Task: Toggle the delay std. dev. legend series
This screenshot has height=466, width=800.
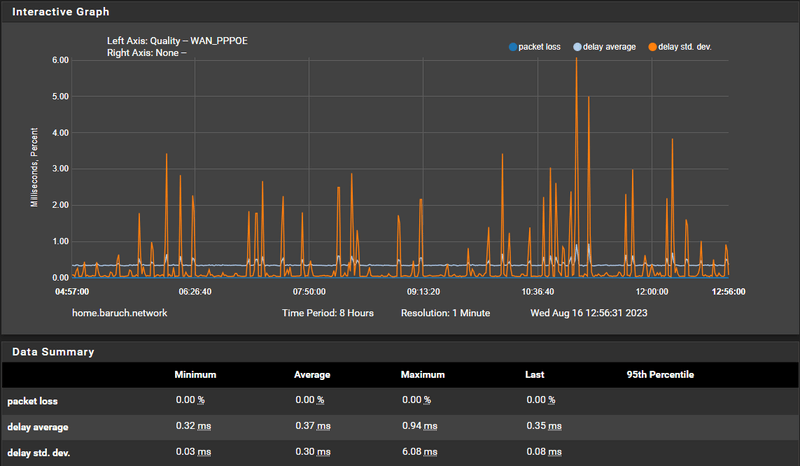Action: click(x=680, y=47)
